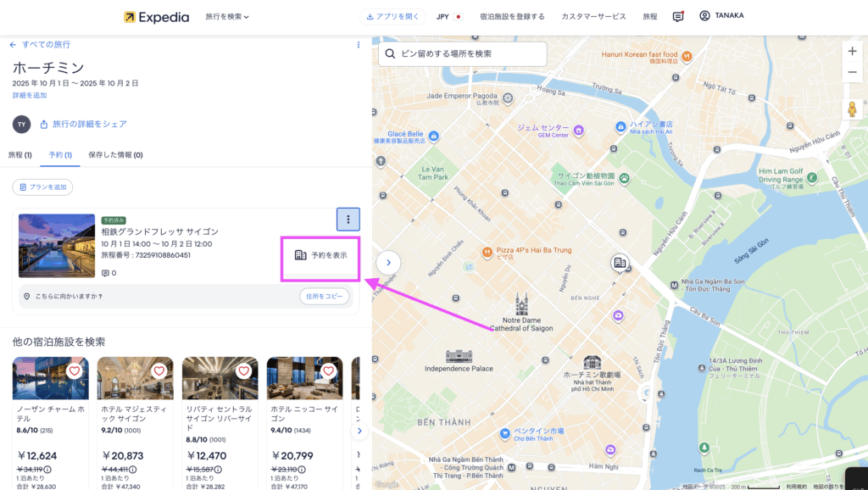868x490 pixels.
Task: Click the three-dot menu on hotel booking card
Action: click(x=348, y=220)
